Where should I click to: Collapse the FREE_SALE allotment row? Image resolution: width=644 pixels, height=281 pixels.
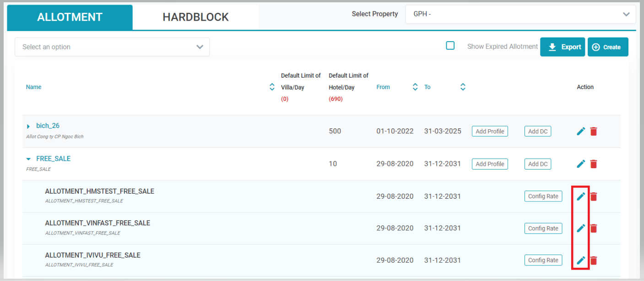[x=28, y=159]
